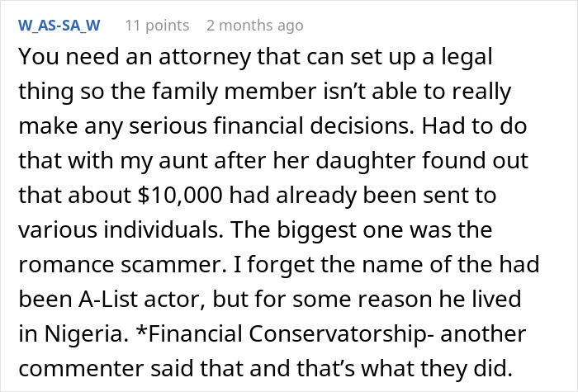578x392 pixels.
Task: Click the '11 points' score label
Action: click(x=156, y=26)
